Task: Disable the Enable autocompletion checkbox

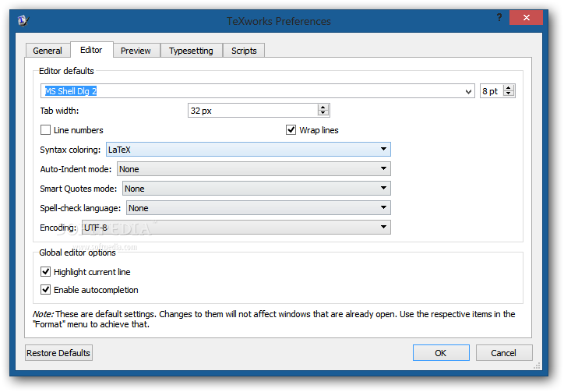Action: point(46,290)
